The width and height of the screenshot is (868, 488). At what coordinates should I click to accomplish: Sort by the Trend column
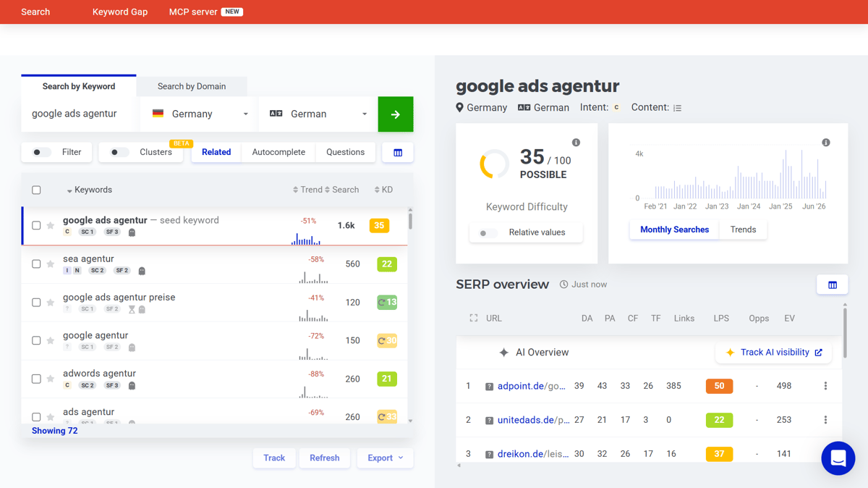click(x=307, y=190)
